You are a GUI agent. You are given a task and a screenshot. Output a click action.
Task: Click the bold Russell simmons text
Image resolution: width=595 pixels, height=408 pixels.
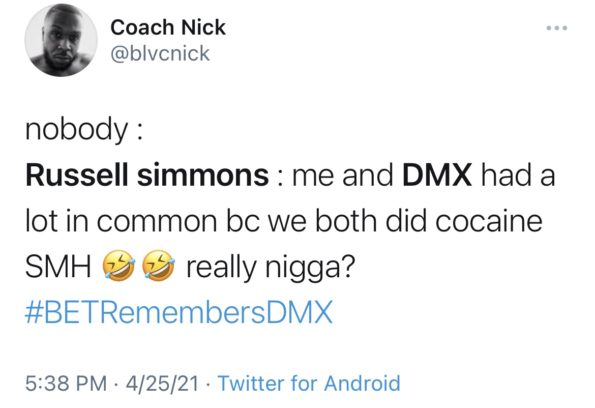pyautogui.click(x=147, y=176)
